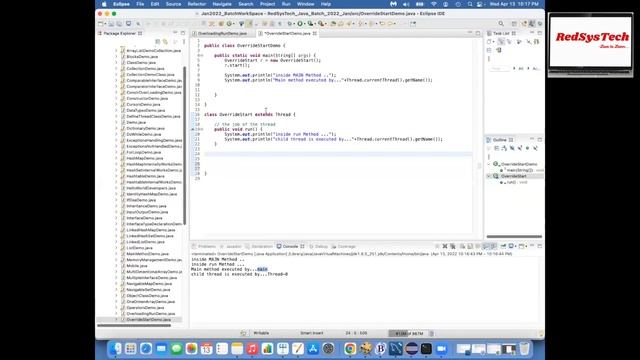Close the OverrideStartDemo.java editor tab

315,33
